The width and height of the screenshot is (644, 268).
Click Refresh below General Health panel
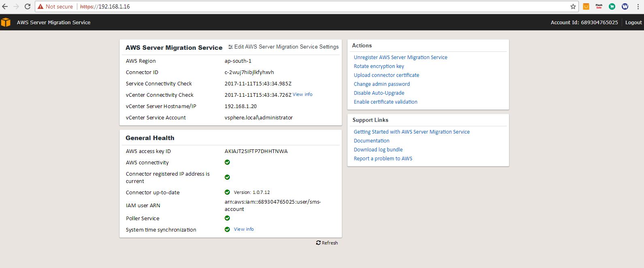[327, 243]
